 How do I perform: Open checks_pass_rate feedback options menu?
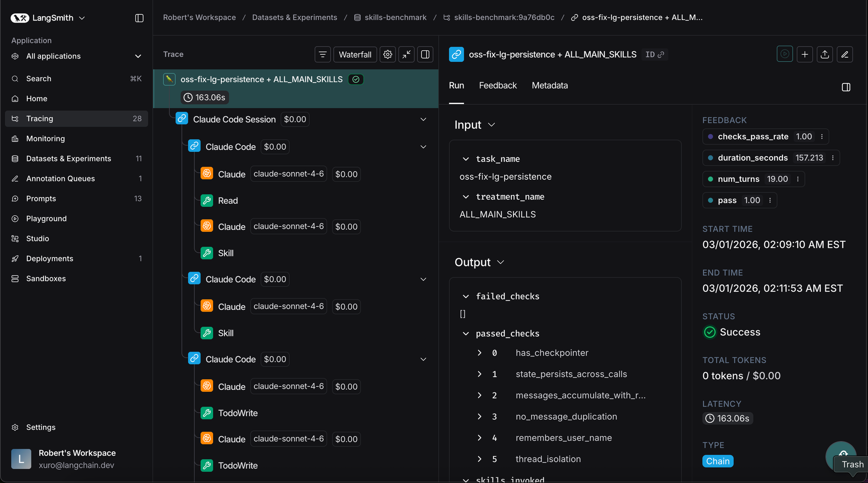(822, 137)
